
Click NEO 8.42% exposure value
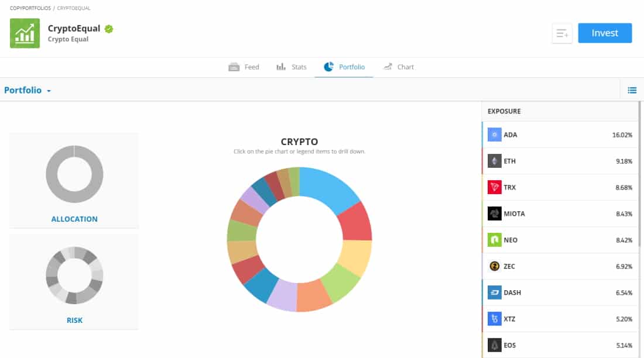pyautogui.click(x=624, y=240)
